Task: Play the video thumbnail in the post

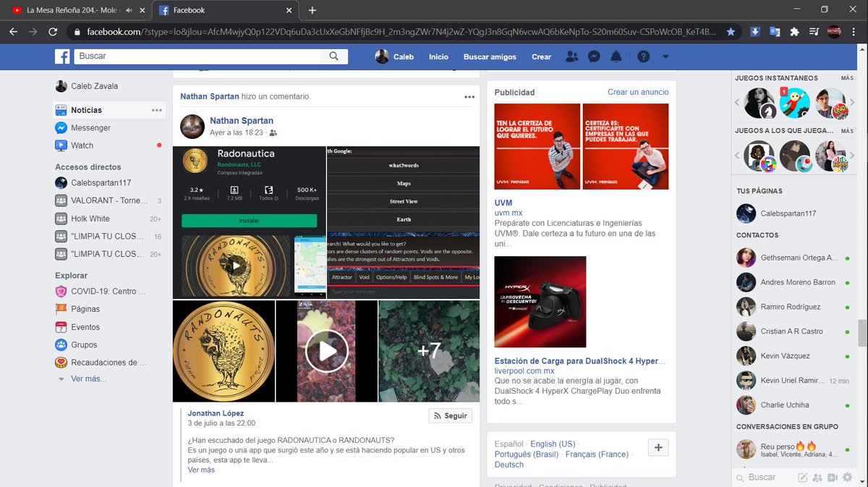Action: point(326,351)
